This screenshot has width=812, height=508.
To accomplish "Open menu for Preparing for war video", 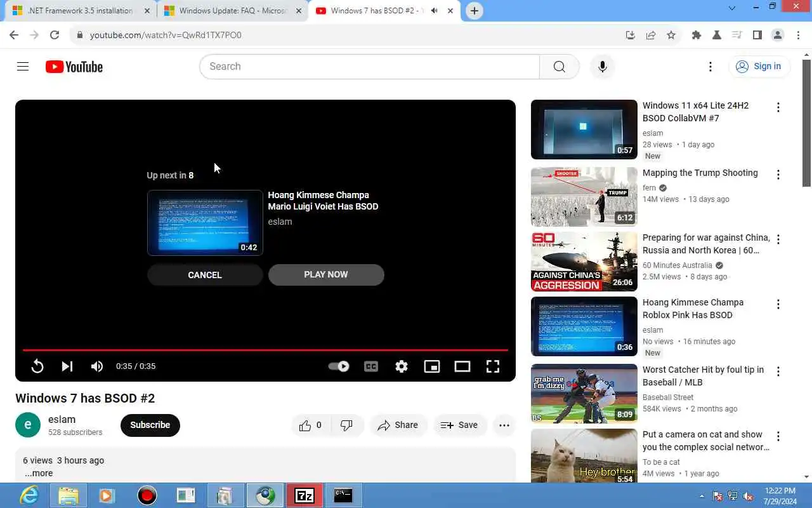I will coord(778,239).
